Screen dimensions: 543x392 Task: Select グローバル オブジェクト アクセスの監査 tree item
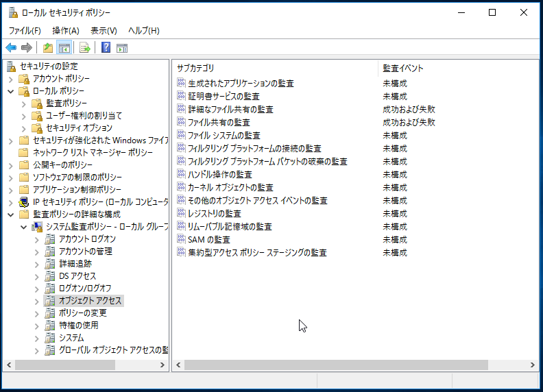[113, 350]
